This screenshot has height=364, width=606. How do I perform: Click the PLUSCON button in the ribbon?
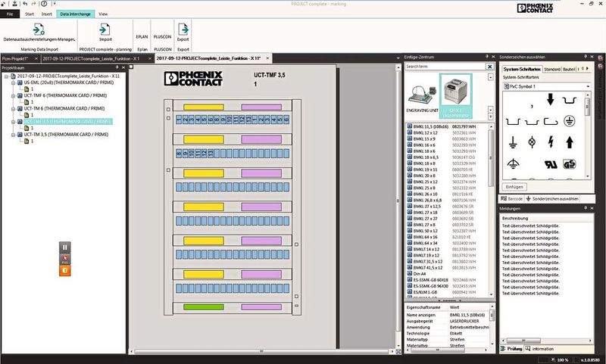[162, 37]
